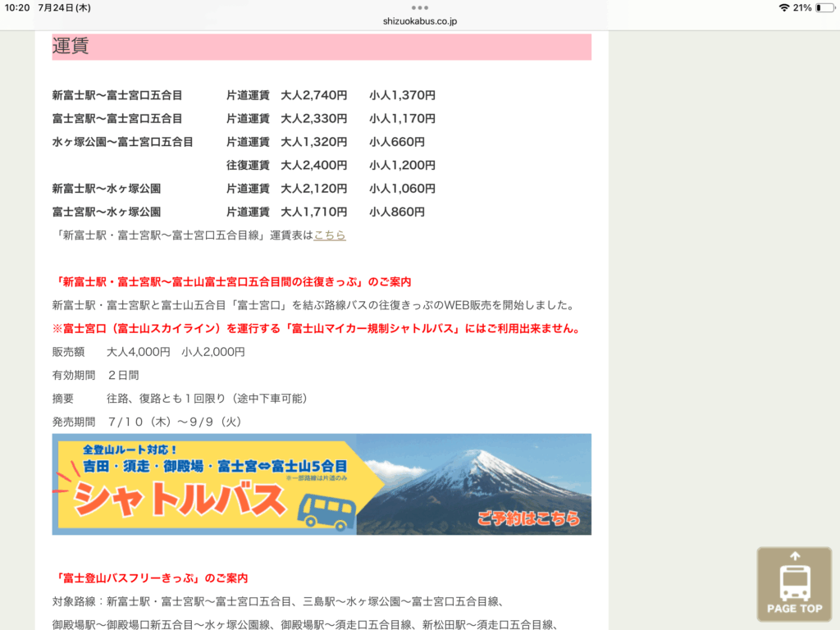Click the 往復運賃 round-trip fare label

pyautogui.click(x=248, y=165)
